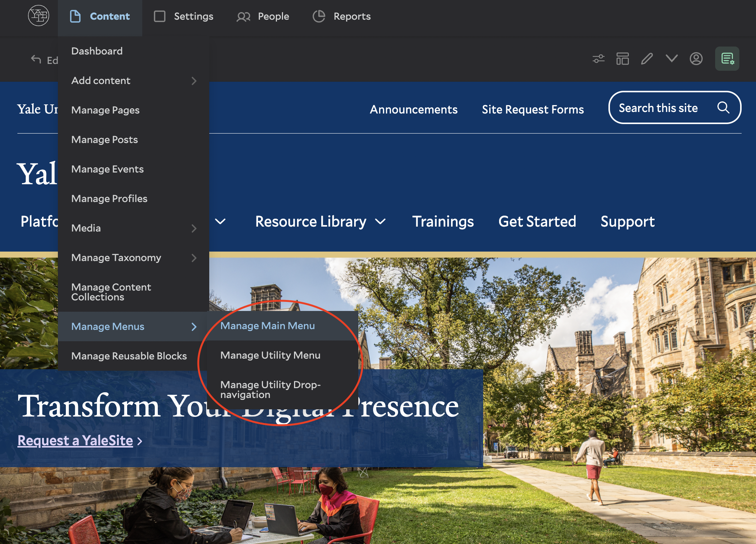Choose Manage Main Menu
Image resolution: width=756 pixels, height=544 pixels.
[283, 326]
